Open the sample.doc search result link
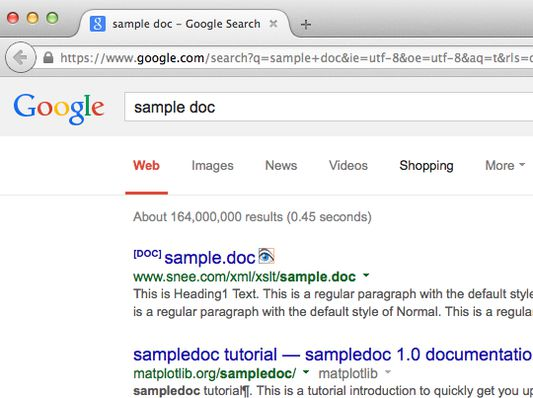The height and width of the screenshot is (398, 533). (210, 258)
